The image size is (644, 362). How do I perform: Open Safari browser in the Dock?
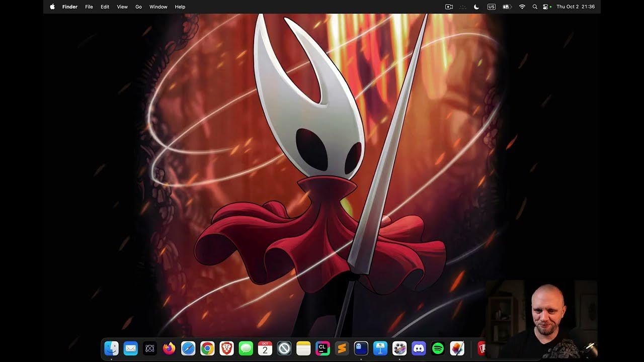click(188, 348)
